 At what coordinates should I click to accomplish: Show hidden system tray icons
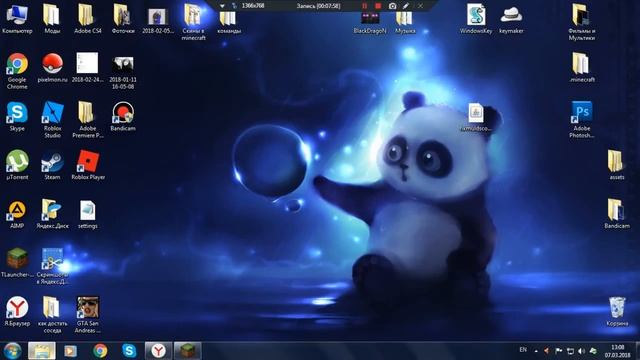pos(536,351)
